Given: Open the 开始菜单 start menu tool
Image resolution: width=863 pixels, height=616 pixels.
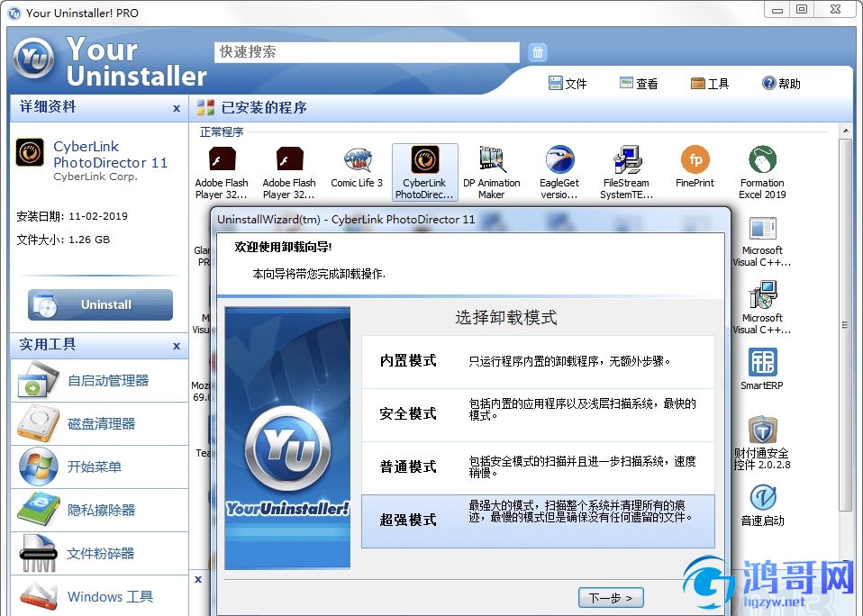Looking at the screenshot, I should pos(100,467).
